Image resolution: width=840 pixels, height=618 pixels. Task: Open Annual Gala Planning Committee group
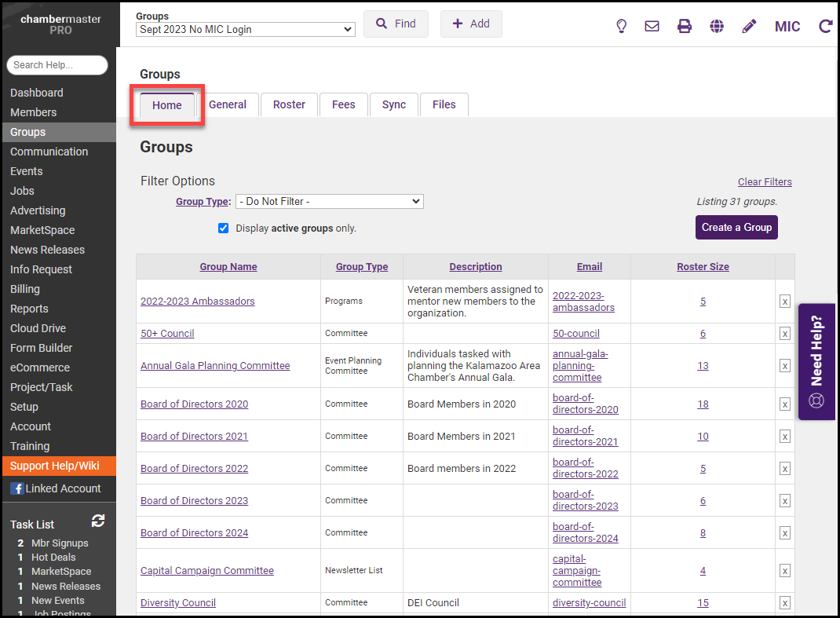point(215,366)
